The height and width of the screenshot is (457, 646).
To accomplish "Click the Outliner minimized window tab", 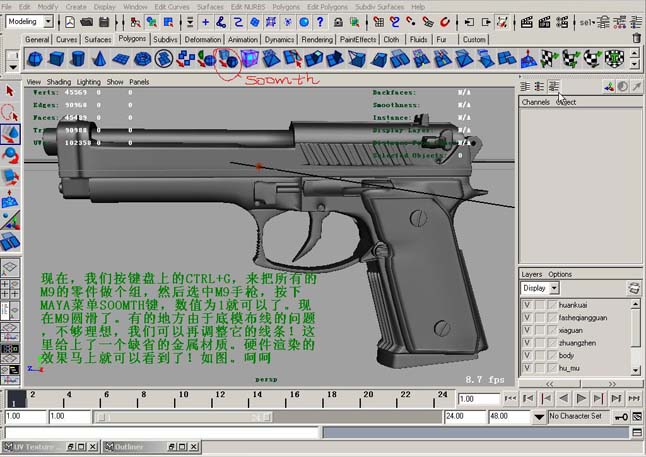I will pyautogui.click(x=151, y=447).
